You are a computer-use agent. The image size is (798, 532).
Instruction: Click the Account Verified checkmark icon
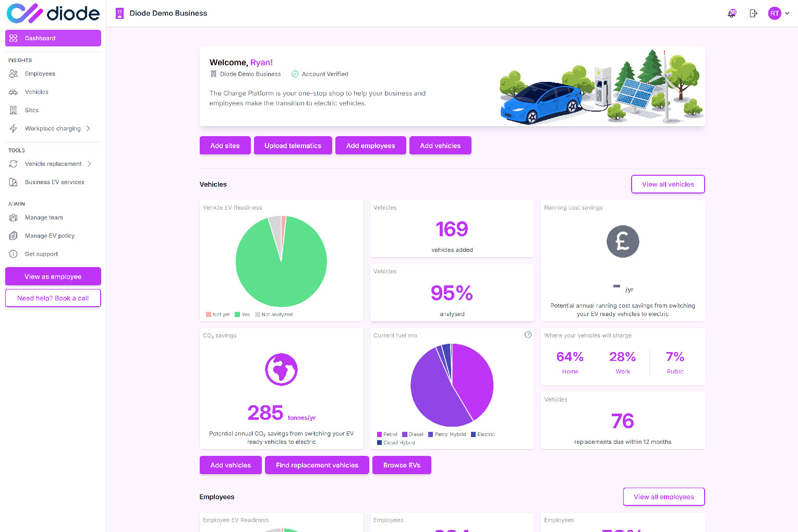pos(295,74)
